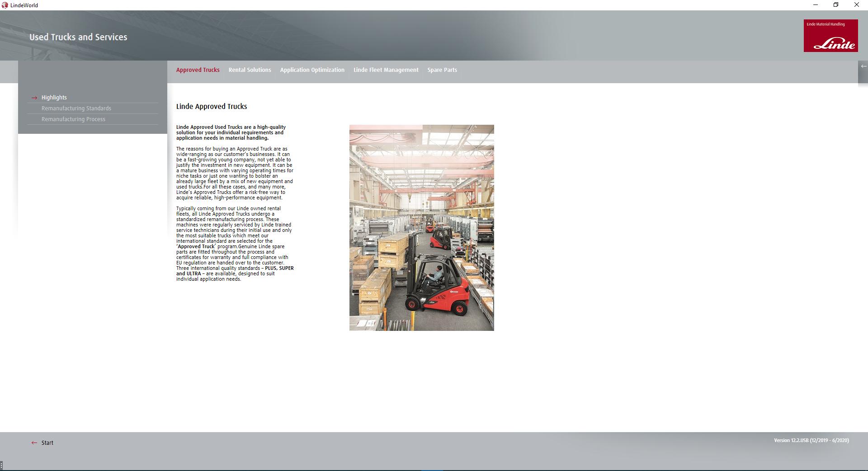
Task: Open Remanufacturing Process from the sidebar
Action: tap(73, 119)
